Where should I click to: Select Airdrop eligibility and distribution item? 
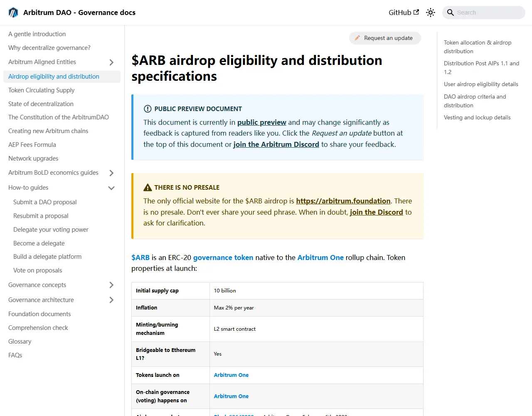62,77
